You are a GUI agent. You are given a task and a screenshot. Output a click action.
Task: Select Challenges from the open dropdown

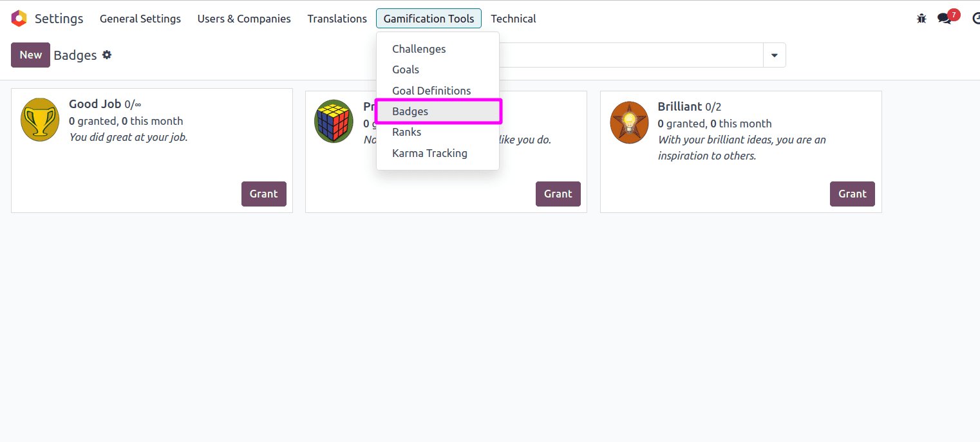419,49
